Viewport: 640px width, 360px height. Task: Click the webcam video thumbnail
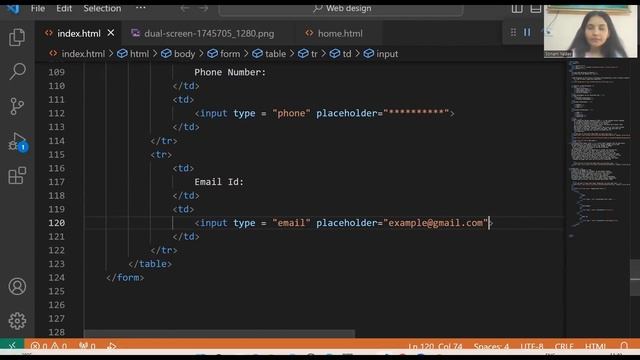click(590, 31)
